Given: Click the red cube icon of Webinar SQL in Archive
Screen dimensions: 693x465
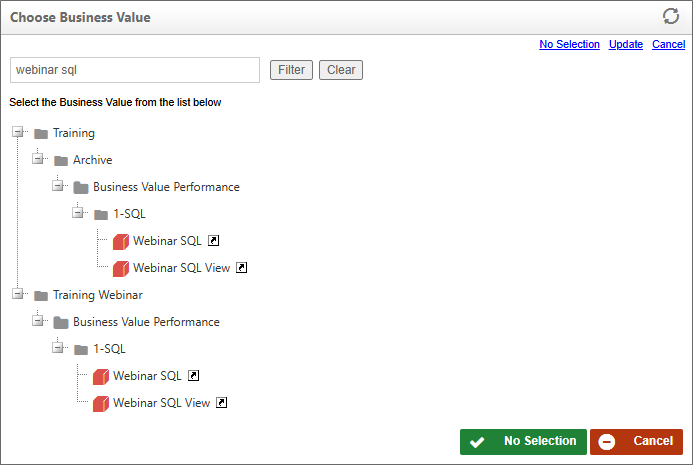Looking at the screenshot, I should [121, 241].
